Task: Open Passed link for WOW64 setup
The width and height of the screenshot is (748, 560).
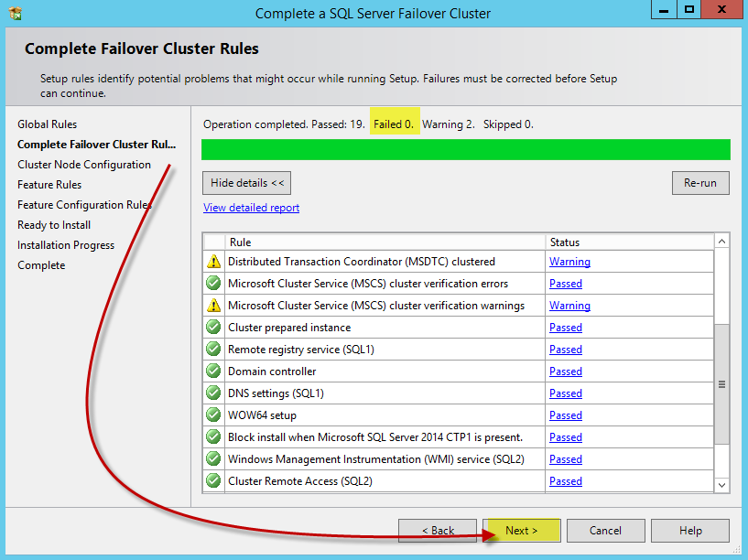Action: click(x=565, y=415)
